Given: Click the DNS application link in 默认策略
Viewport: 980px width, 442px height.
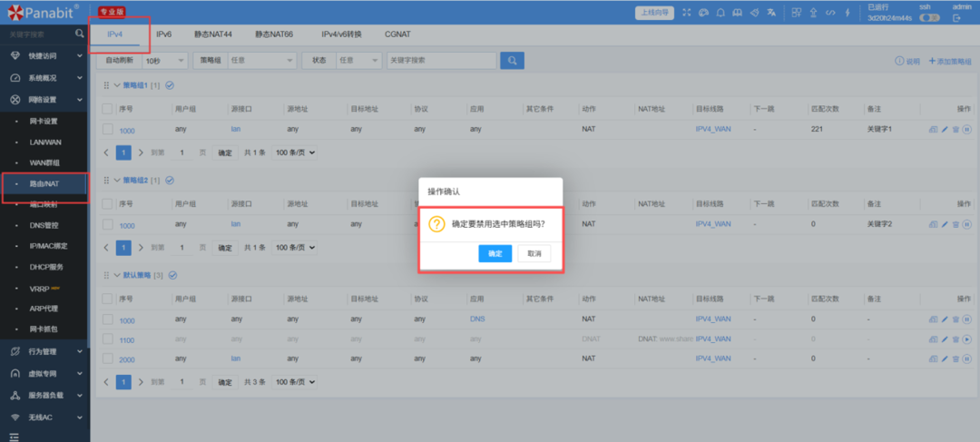Looking at the screenshot, I should 477,319.
